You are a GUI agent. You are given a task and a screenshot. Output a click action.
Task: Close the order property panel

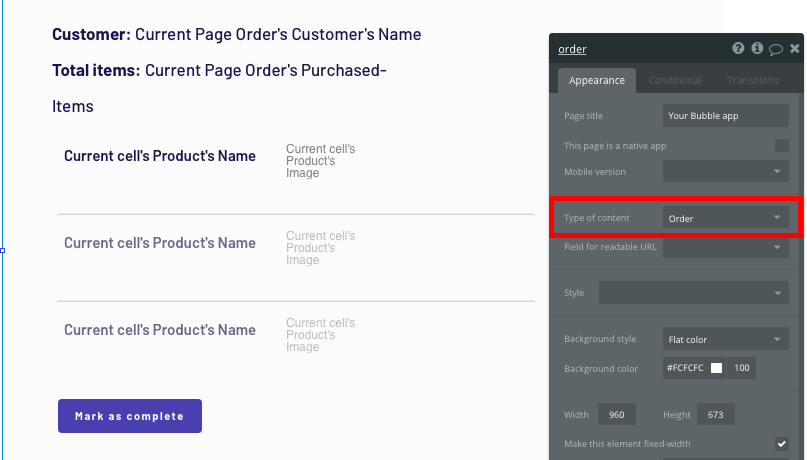click(795, 48)
